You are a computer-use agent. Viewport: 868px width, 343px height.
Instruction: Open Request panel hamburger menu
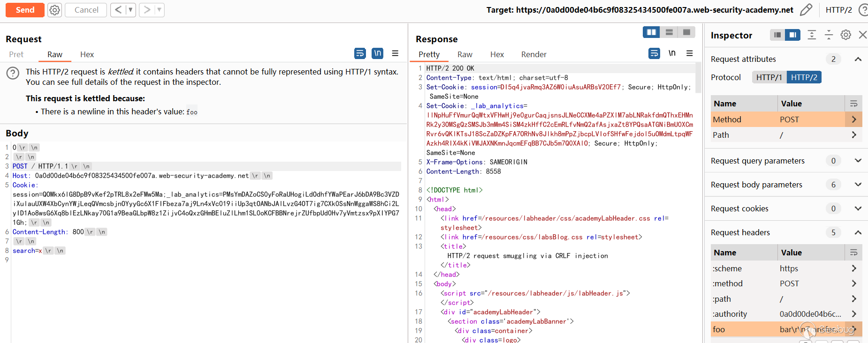395,53
